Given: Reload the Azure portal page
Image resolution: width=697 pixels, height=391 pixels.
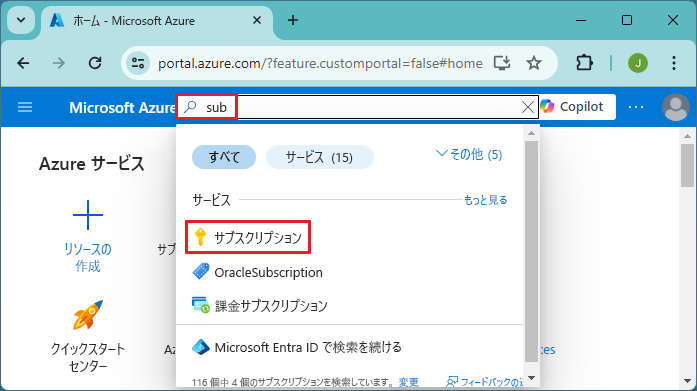Looking at the screenshot, I should tap(95, 64).
